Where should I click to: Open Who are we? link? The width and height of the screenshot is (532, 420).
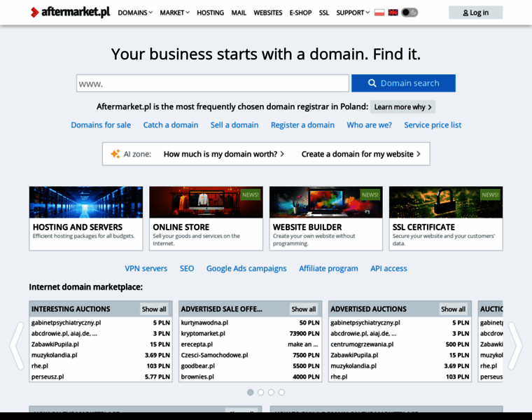369,125
